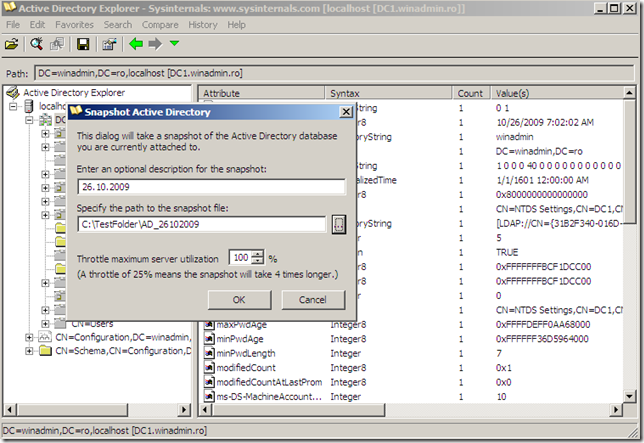The width and height of the screenshot is (644, 443).
Task: Sort by the Syntax column header
Action: [389, 93]
